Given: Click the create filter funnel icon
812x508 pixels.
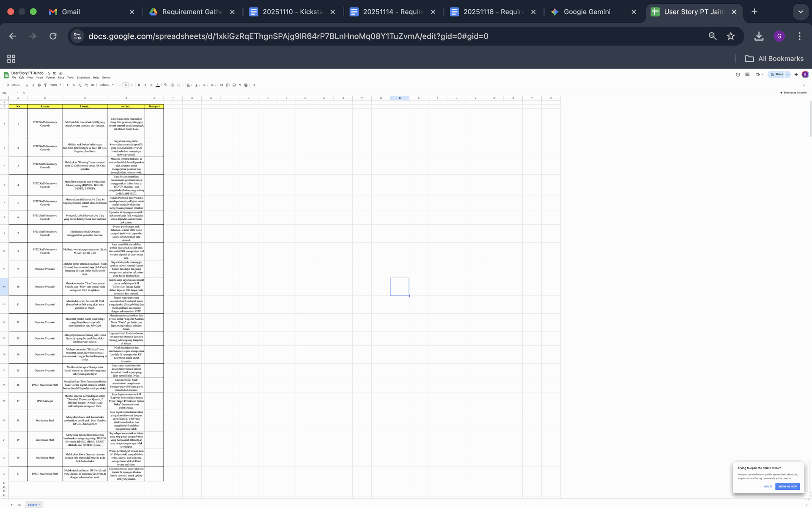Looking at the screenshot, I should click(x=240, y=85).
